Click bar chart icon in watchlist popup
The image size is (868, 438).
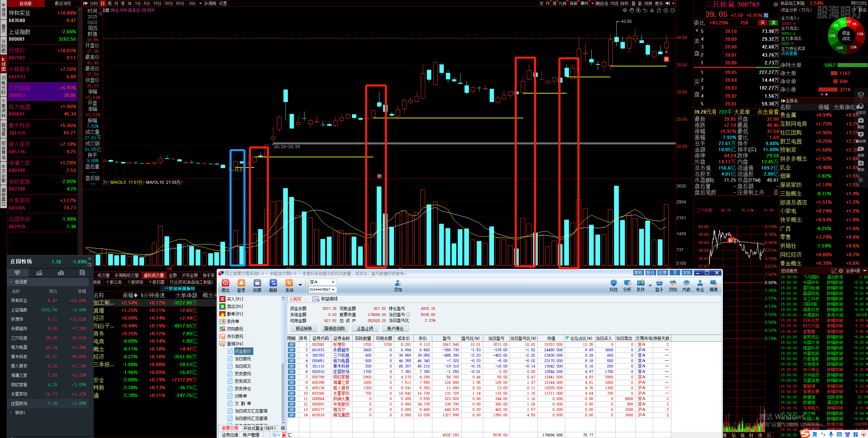[x=61, y=273]
